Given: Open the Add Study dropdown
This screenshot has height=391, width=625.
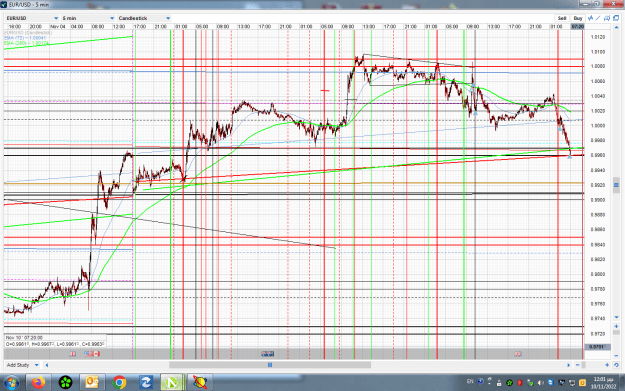Looking at the screenshot, I should click(x=23, y=365).
